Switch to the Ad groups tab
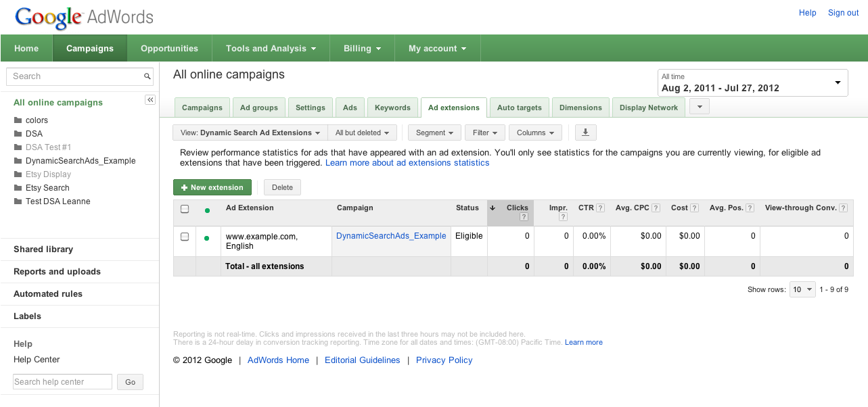This screenshot has height=407, width=868. tap(259, 107)
